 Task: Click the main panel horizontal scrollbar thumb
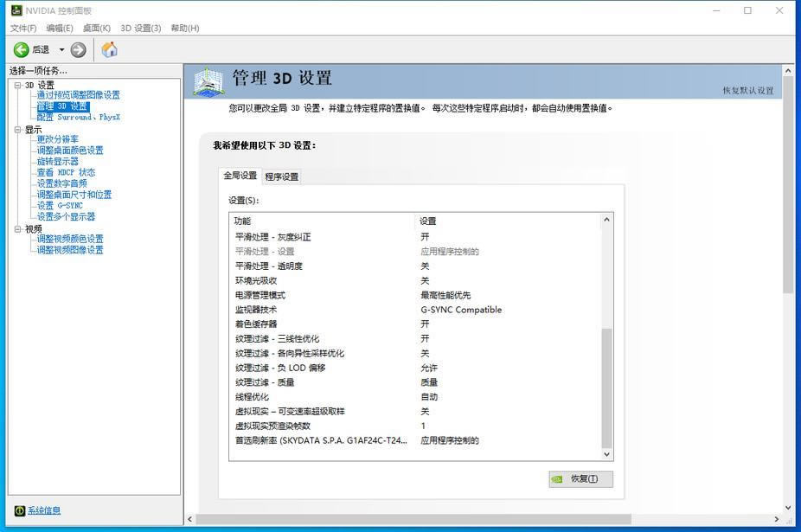pyautogui.click(x=413, y=519)
